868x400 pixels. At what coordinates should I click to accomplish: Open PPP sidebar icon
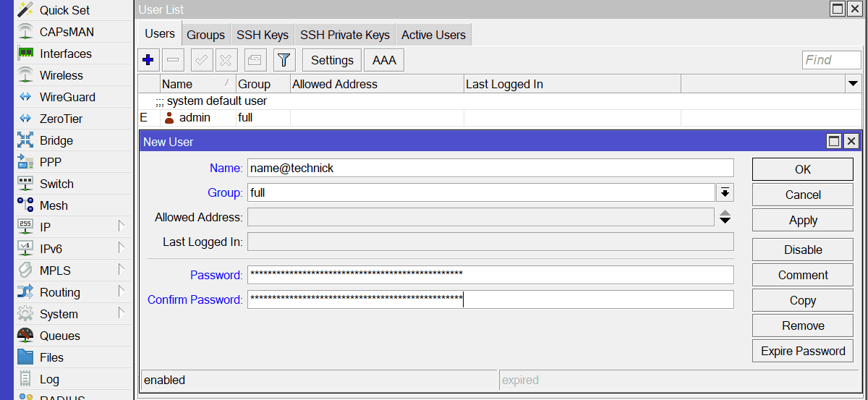coord(25,162)
